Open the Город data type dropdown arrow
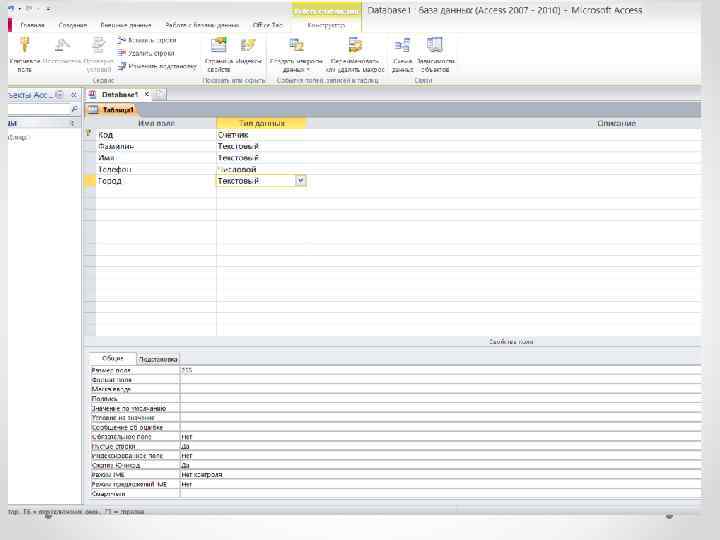The image size is (720, 540). (x=300, y=180)
